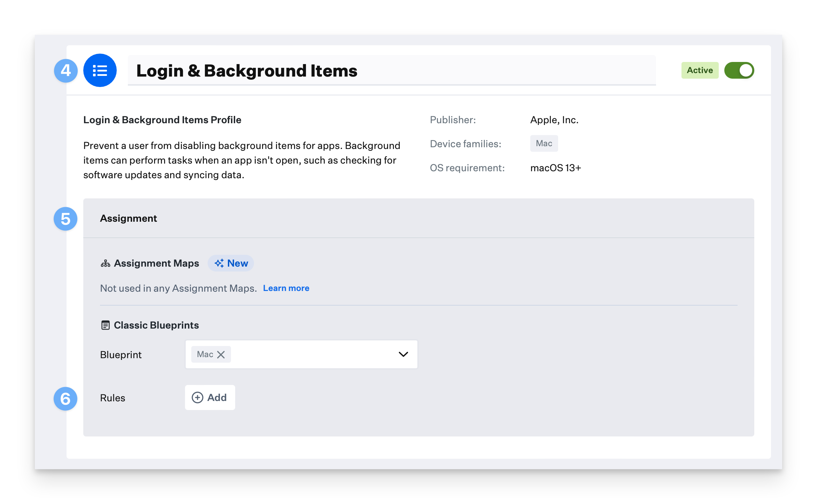Click the green Active status badge

(700, 70)
